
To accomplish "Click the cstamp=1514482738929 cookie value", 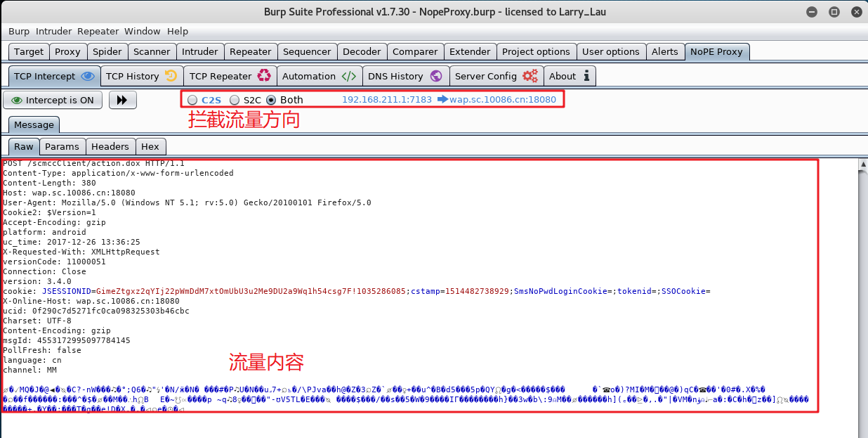I will point(461,291).
